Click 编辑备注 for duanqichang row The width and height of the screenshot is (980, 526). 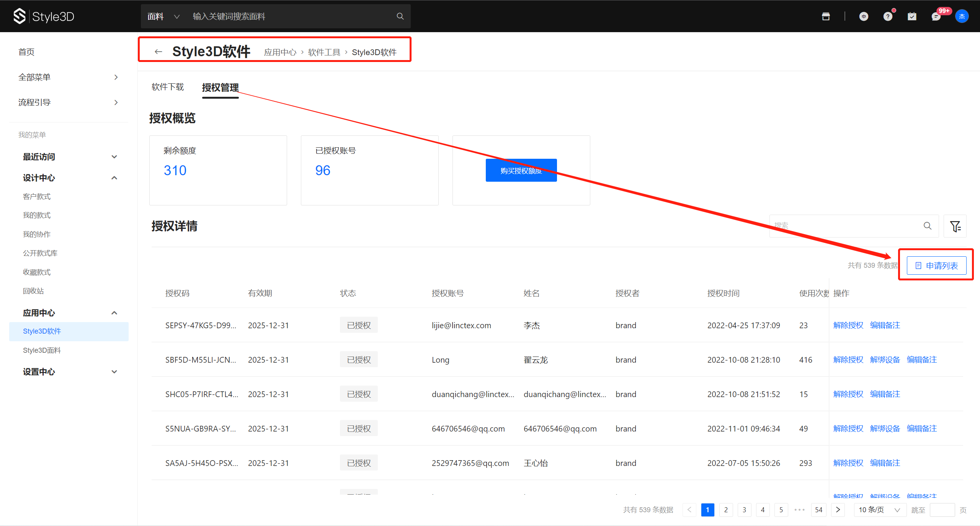pos(885,394)
